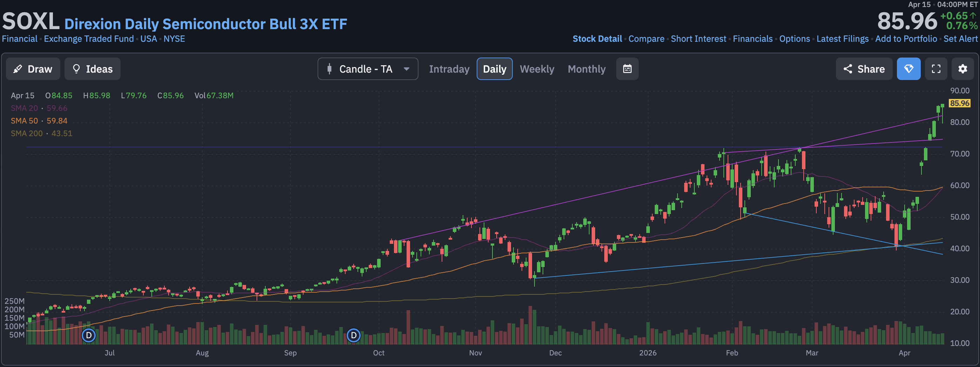Click Add to Portfolio link
The image size is (980, 367).
coord(906,39)
